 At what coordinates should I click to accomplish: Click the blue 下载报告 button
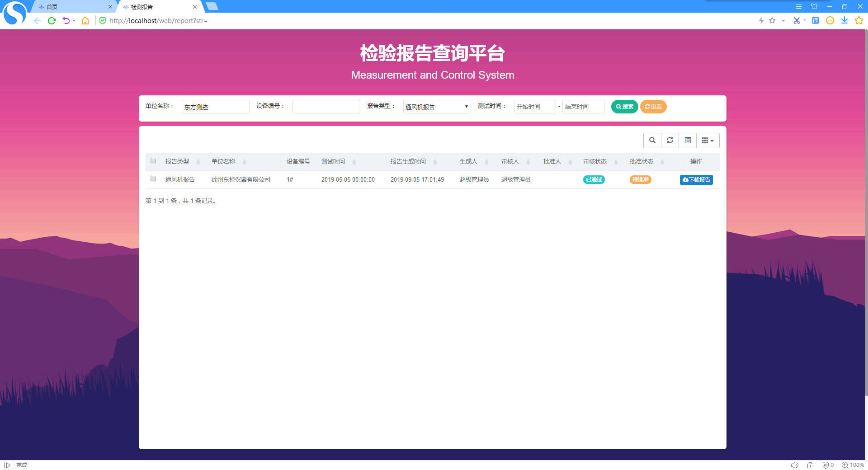coord(696,180)
